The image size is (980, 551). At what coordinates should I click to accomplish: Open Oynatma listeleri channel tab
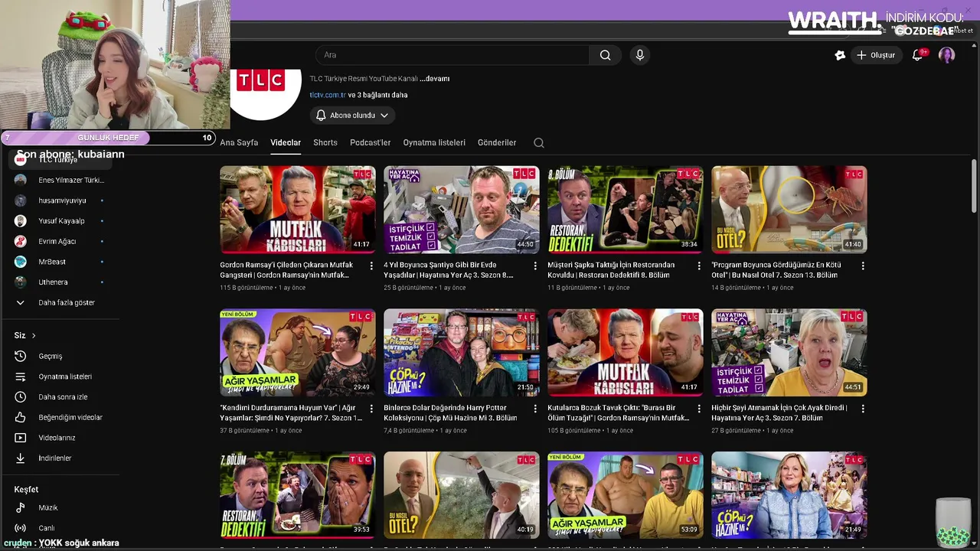434,142
